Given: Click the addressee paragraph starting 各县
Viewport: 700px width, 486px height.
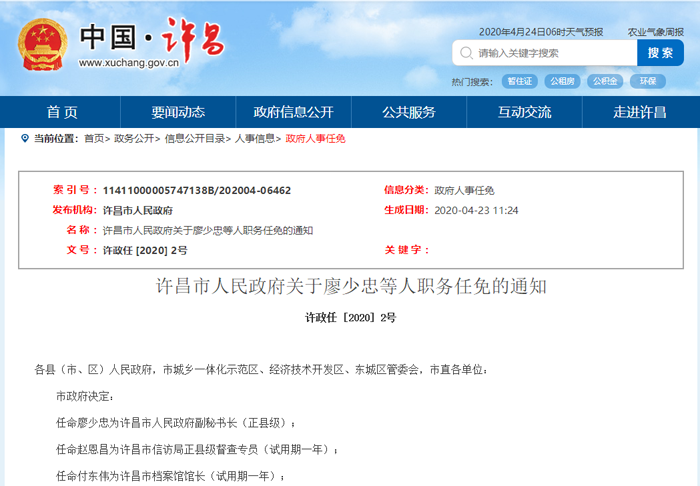Looking at the screenshot, I should [261, 370].
